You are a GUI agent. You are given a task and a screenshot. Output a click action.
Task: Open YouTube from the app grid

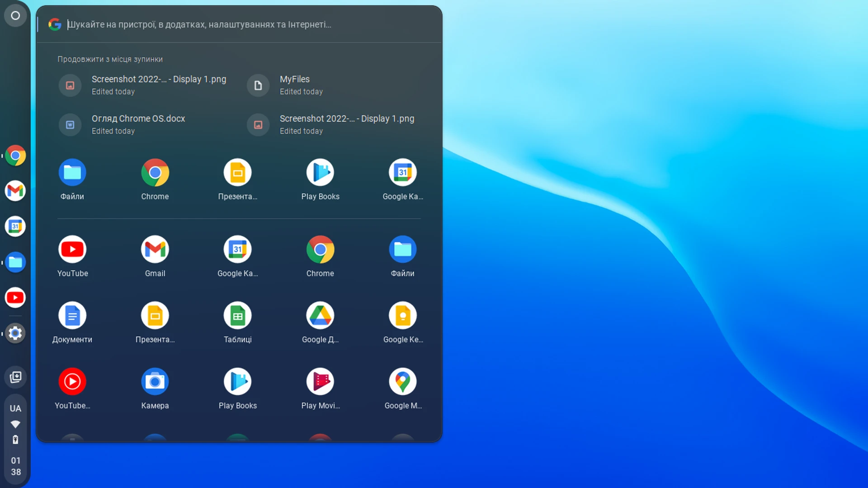coord(72,249)
